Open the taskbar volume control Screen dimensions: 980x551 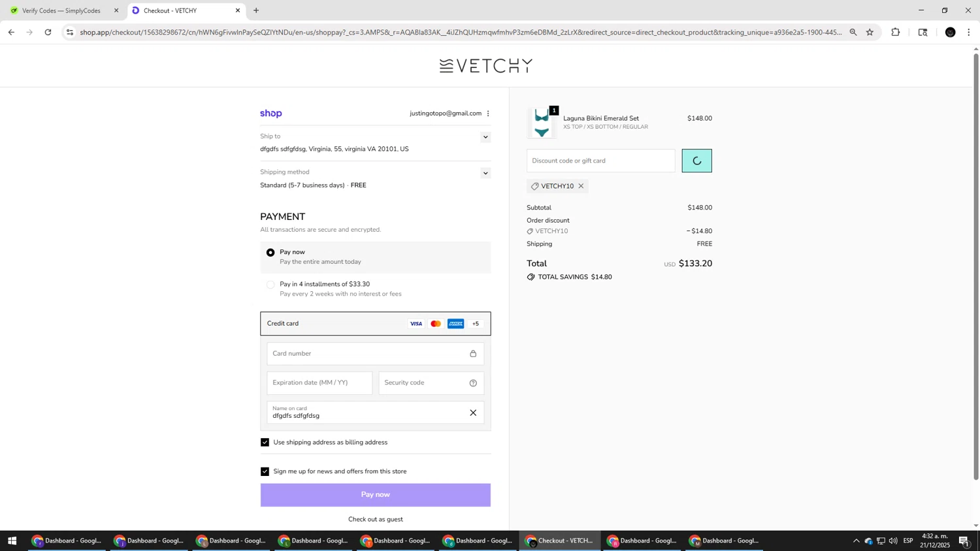(893, 541)
